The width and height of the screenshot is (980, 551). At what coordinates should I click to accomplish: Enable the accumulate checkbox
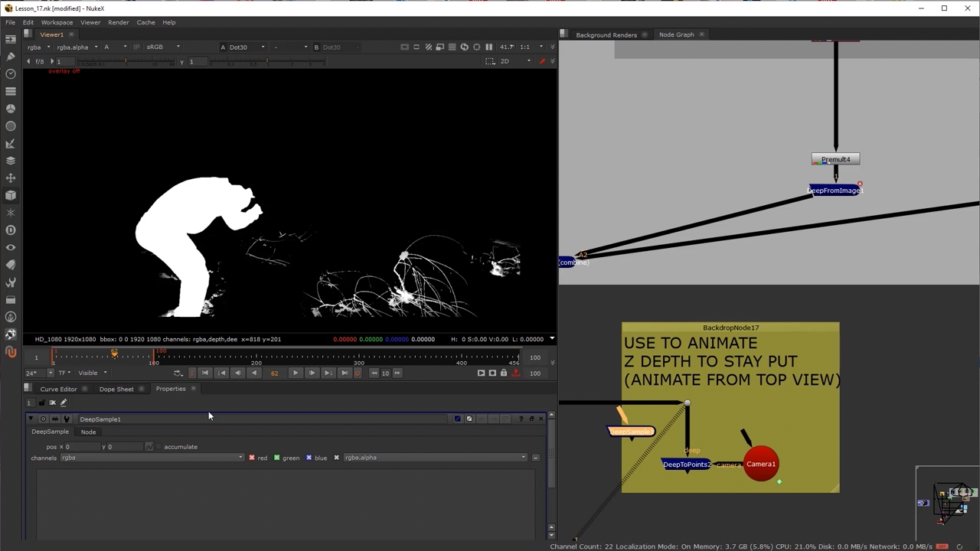(x=158, y=447)
